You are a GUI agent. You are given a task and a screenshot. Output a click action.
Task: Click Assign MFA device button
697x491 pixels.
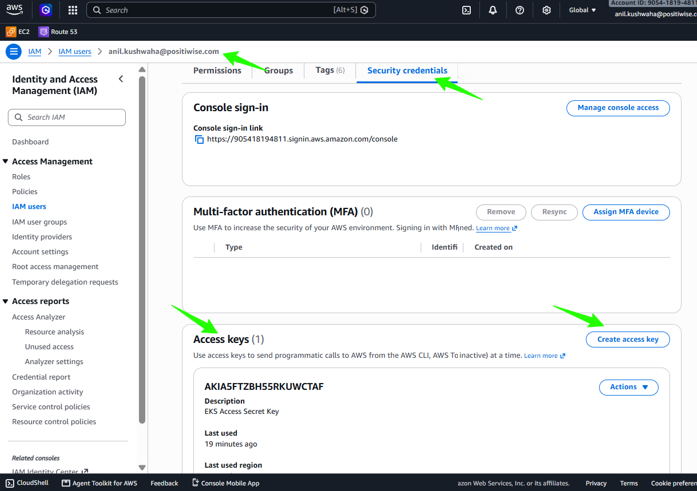626,212
